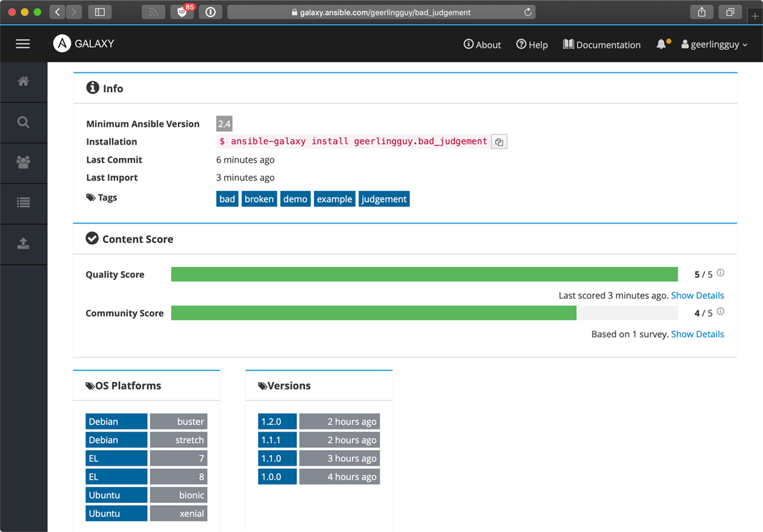Click the Community Score progress bar
763x532 pixels.
[x=425, y=313]
